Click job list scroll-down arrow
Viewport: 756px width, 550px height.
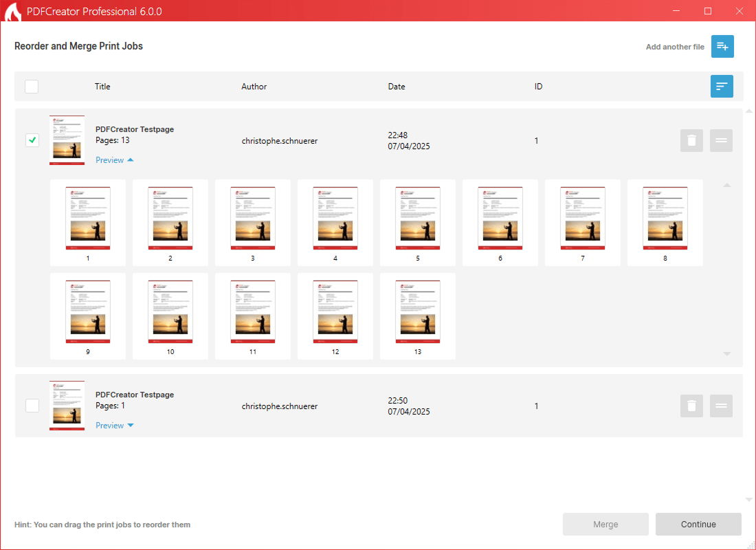coord(748,500)
